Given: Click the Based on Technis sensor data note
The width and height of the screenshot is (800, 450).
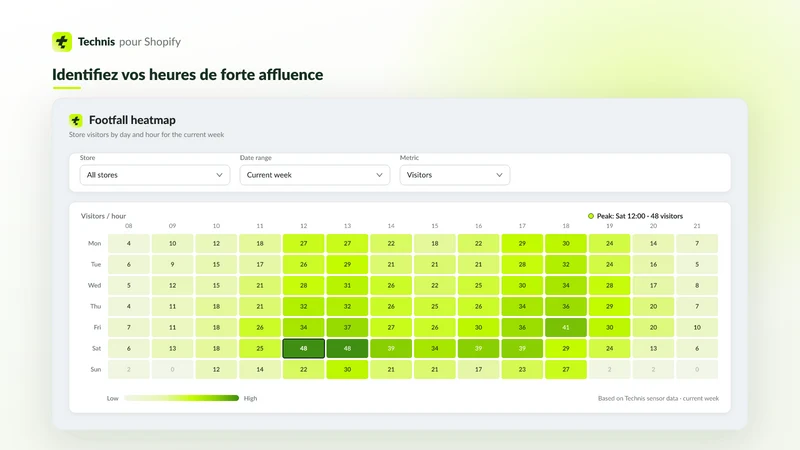Looking at the screenshot, I should point(658,398).
